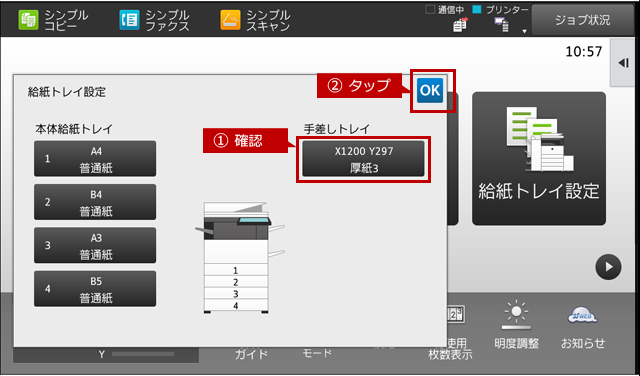Viewport: 640px width, 376px height.
Task: Open the 給紙トレイ設定 home tile
Action: point(539,158)
